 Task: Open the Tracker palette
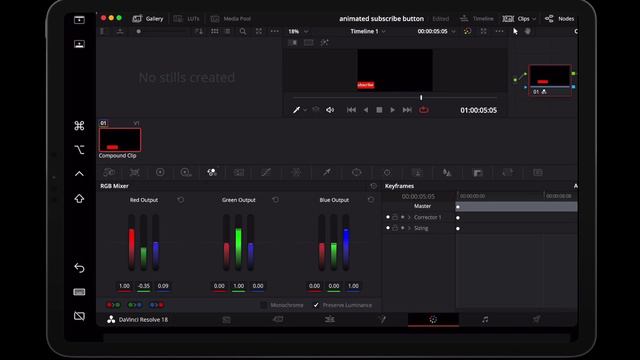tap(387, 172)
